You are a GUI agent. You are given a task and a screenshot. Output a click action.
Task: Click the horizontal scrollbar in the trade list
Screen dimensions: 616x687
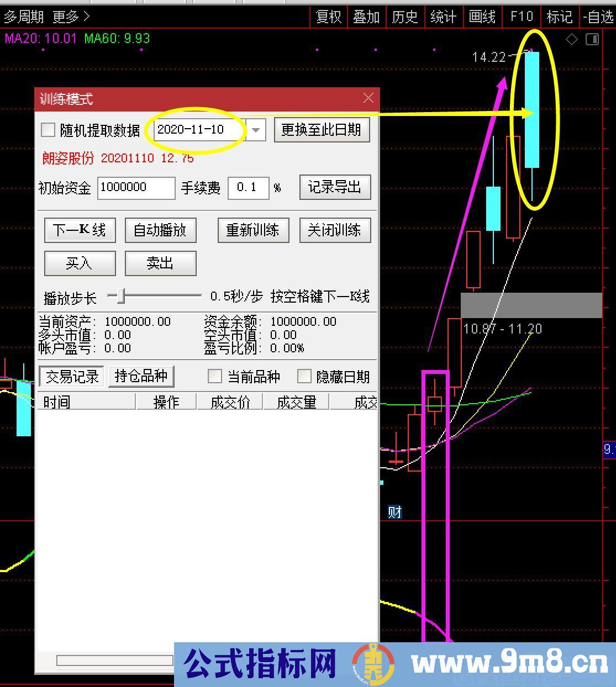115,660
